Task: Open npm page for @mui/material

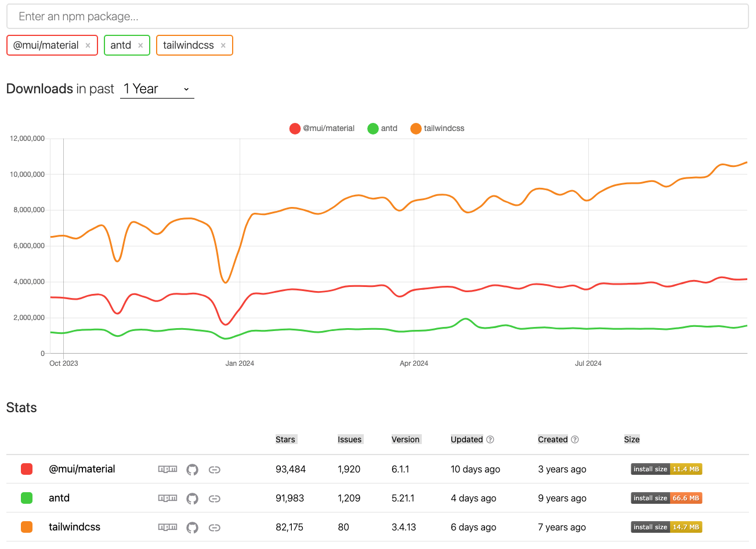Action: click(168, 469)
